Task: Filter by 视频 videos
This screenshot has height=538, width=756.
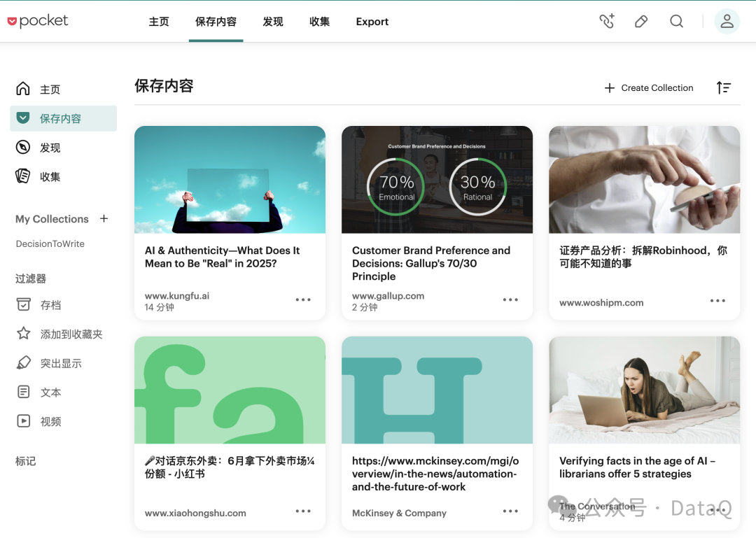Action: pos(38,421)
